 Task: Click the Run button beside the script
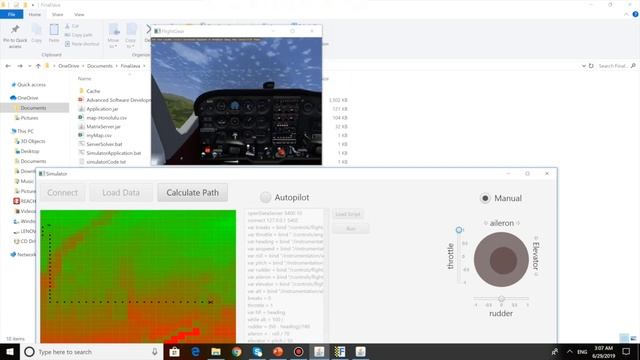(x=351, y=229)
